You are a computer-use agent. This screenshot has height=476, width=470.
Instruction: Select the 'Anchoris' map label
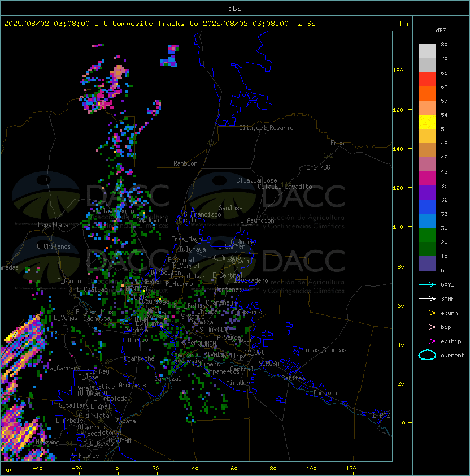pos(132,385)
